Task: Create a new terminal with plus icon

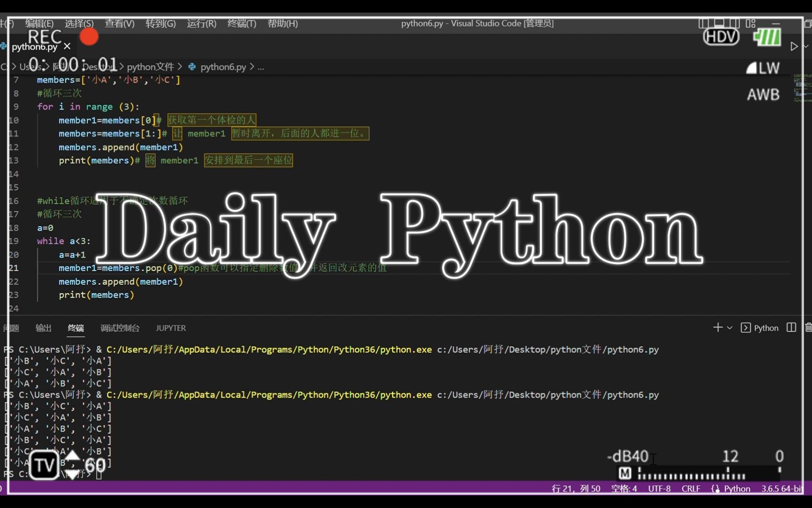Action: [x=718, y=327]
